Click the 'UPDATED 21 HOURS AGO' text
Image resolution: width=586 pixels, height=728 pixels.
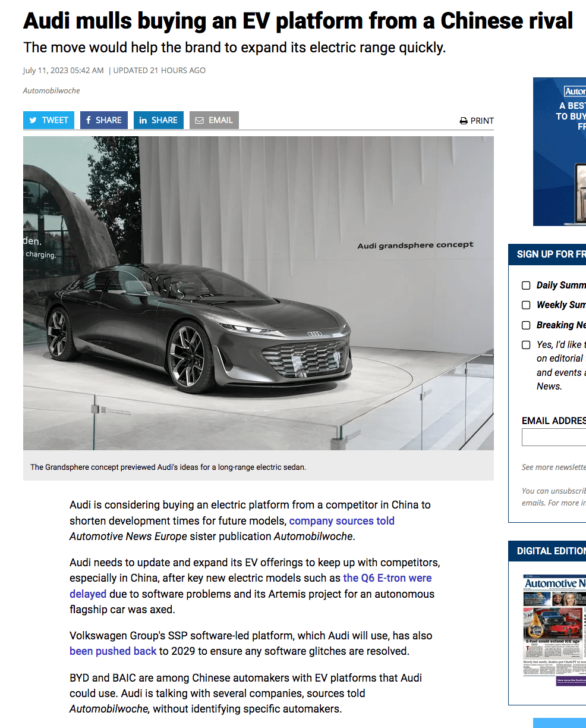coord(159,70)
